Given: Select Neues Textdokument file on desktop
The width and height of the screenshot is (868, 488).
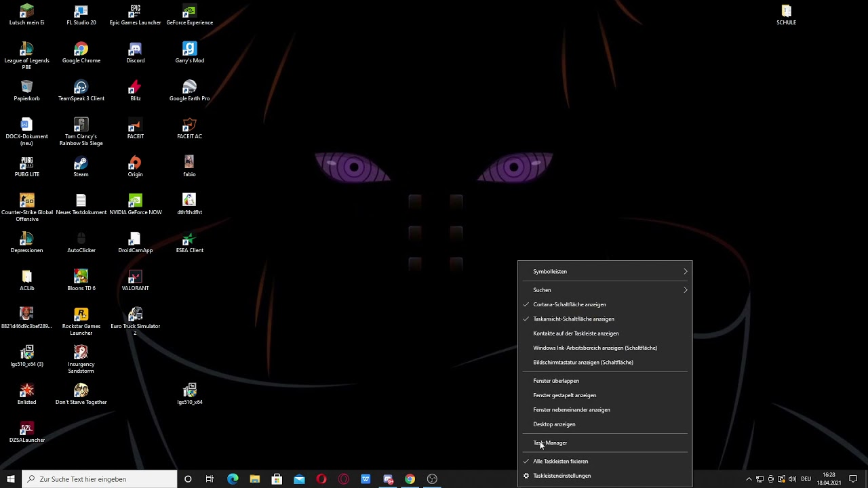Looking at the screenshot, I should point(81,205).
